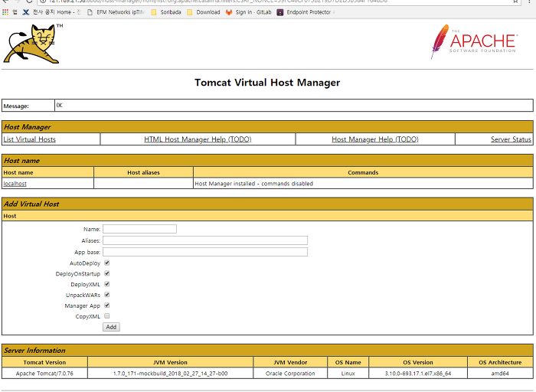The image size is (536, 392).
Task: Click the 'JVM Vendor' column header
Action: click(x=290, y=362)
